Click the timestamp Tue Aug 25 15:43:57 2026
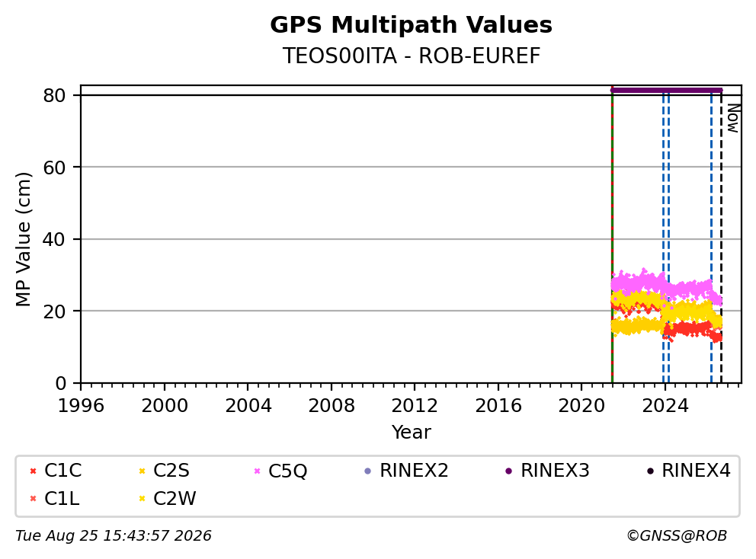 point(114,536)
